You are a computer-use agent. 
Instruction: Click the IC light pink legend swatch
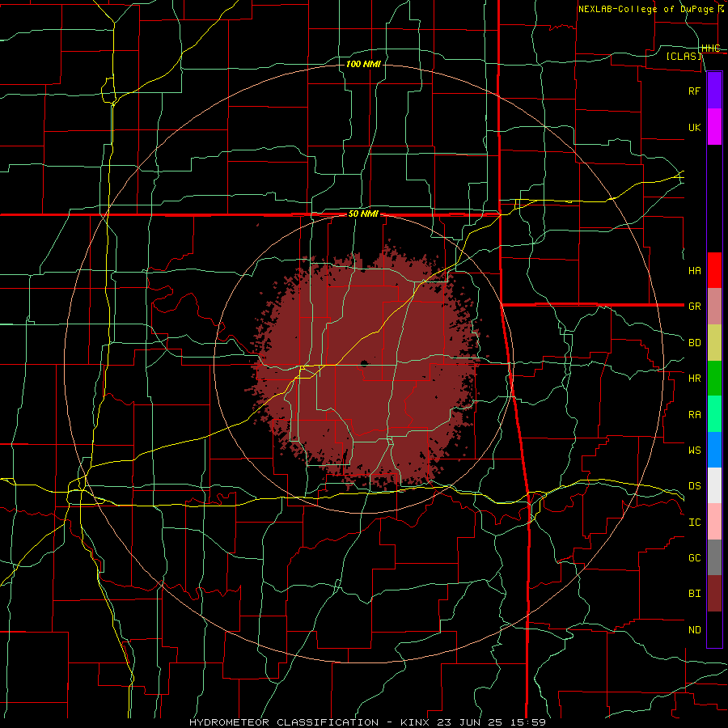pyautogui.click(x=714, y=522)
